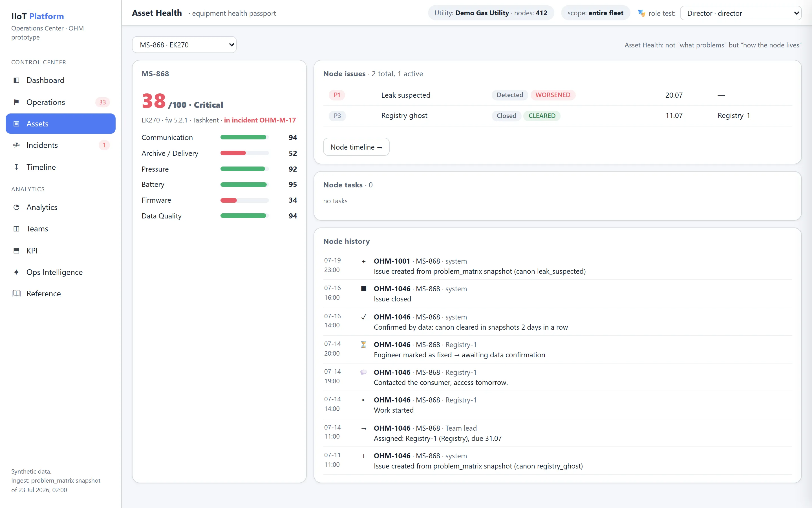The image size is (812, 508).
Task: Click the plus icon of OHM-1001 history entry
Action: tap(363, 261)
